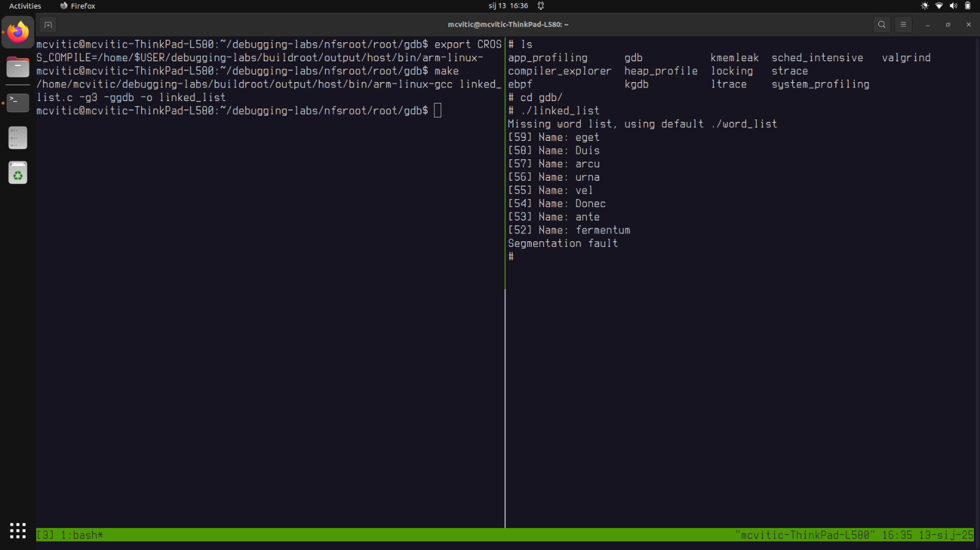Open the Trash dock icon
The image size is (980, 550).
pos(18,173)
